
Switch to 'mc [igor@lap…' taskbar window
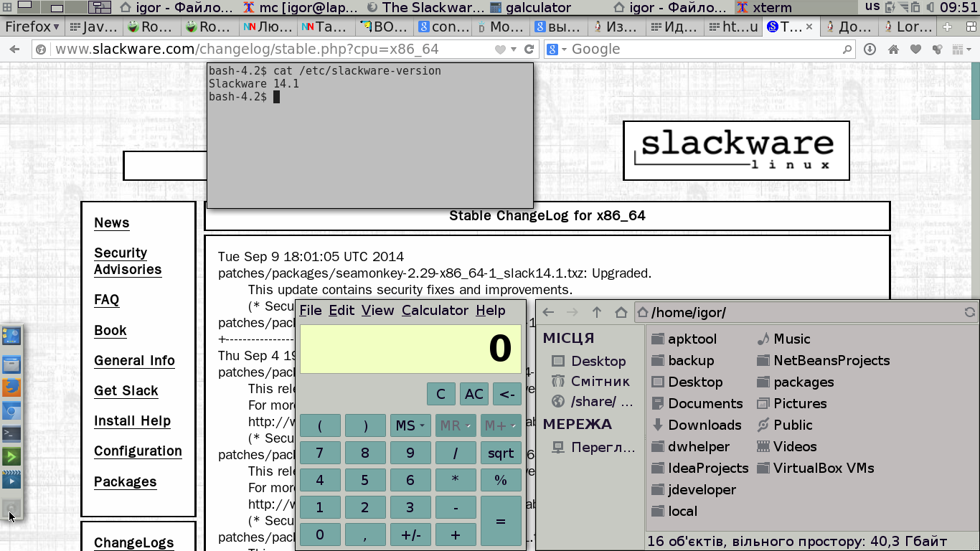[x=301, y=8]
